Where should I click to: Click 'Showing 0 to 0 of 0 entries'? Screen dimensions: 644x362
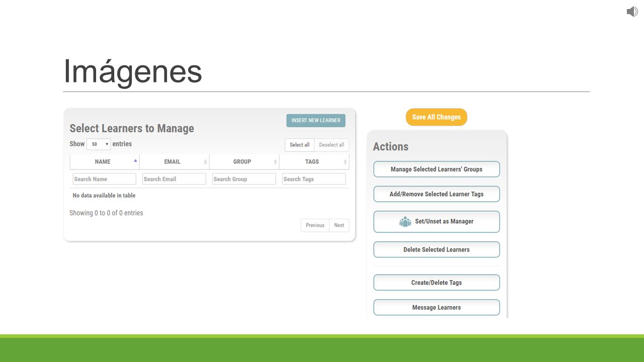[x=106, y=213]
